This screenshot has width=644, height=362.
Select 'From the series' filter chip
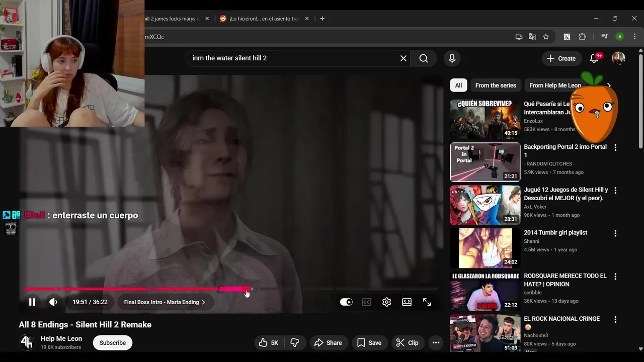coord(496,85)
